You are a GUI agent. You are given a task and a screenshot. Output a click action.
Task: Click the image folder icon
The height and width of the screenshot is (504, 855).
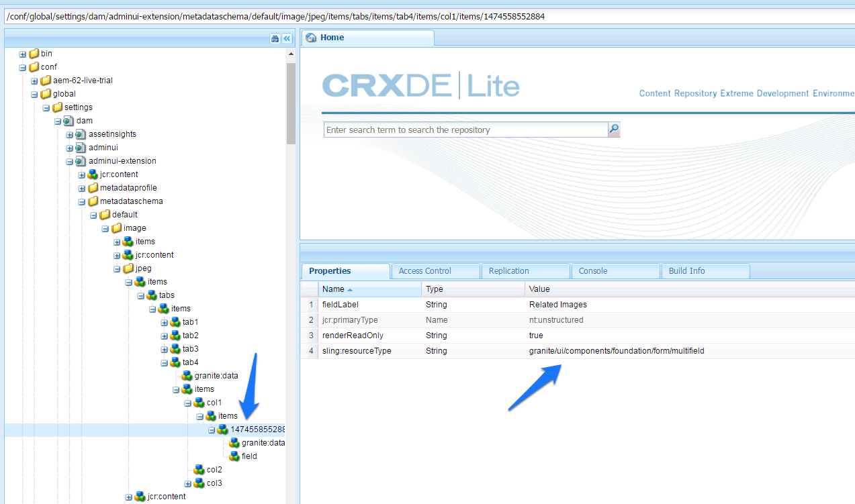(x=116, y=228)
